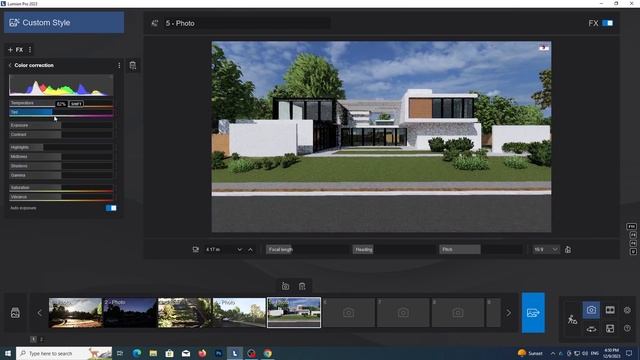Image resolution: width=640 pixels, height=360 pixels.
Task: Click the Saturation slider
Action: (61, 188)
